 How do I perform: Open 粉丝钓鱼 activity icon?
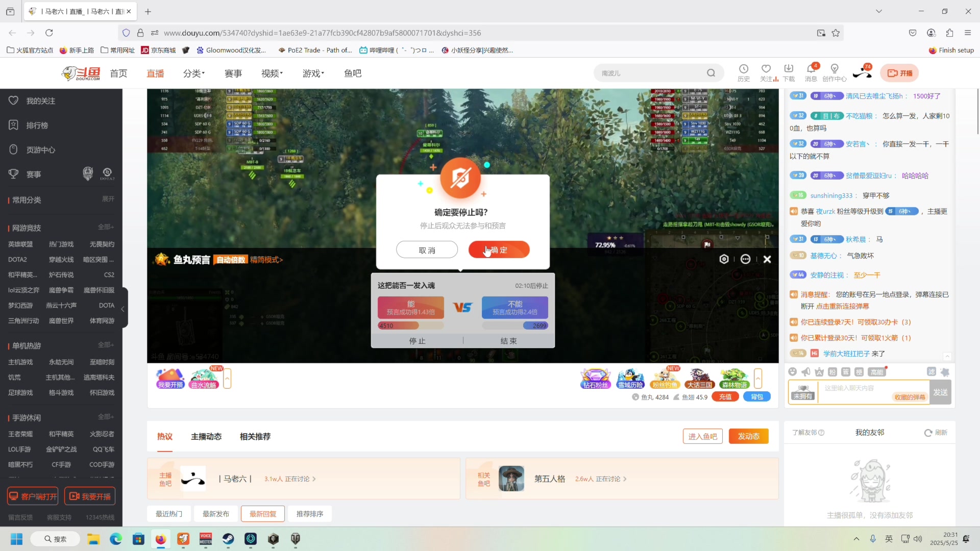point(665,379)
